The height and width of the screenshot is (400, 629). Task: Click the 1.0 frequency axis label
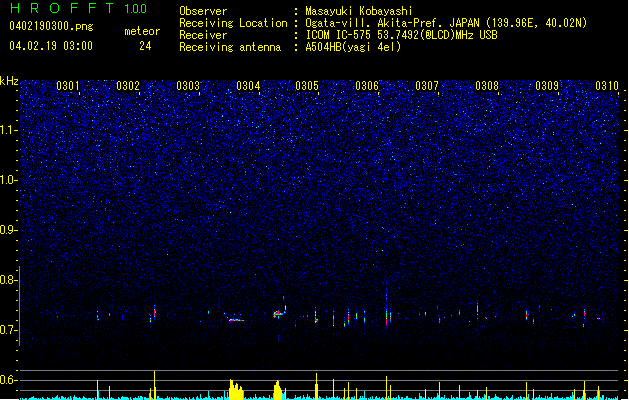(9, 180)
